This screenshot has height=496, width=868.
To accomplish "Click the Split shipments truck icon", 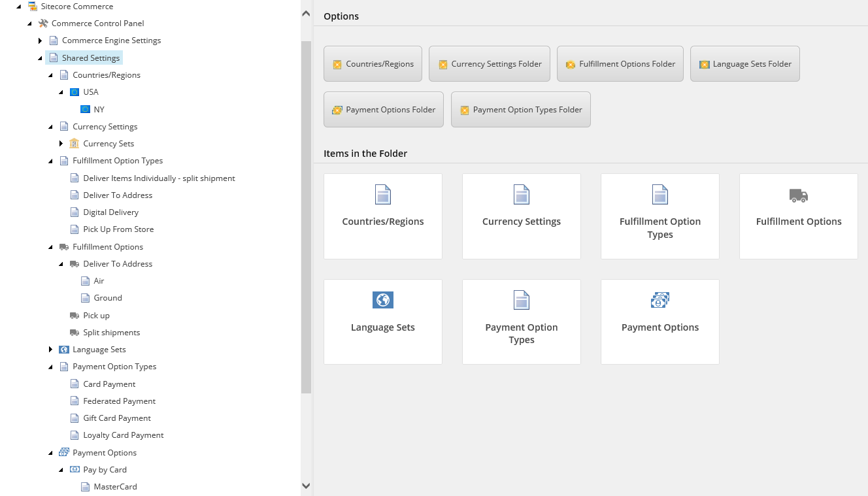I will coord(75,333).
